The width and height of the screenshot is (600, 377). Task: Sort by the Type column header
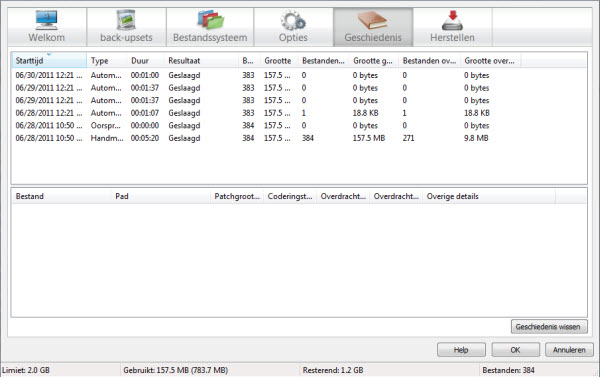(107, 60)
